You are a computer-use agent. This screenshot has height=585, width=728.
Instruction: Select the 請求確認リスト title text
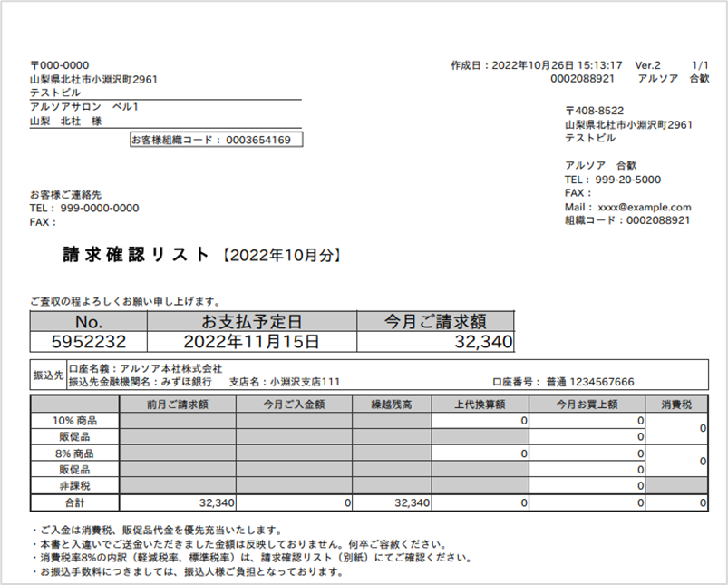coord(136,255)
